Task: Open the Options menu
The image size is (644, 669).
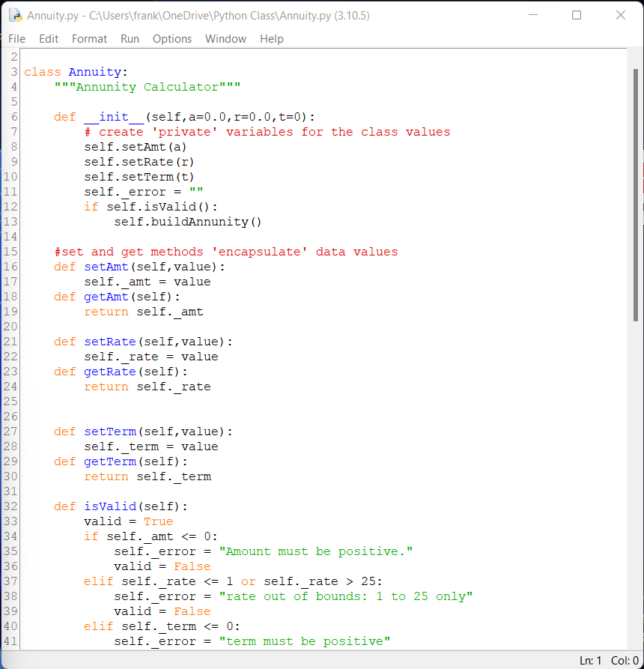Action: coord(172,39)
